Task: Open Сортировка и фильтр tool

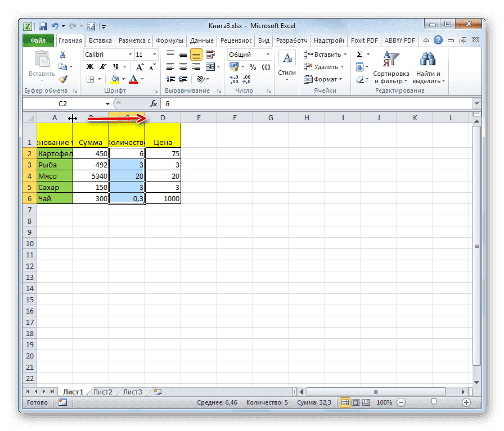Action: [391, 67]
